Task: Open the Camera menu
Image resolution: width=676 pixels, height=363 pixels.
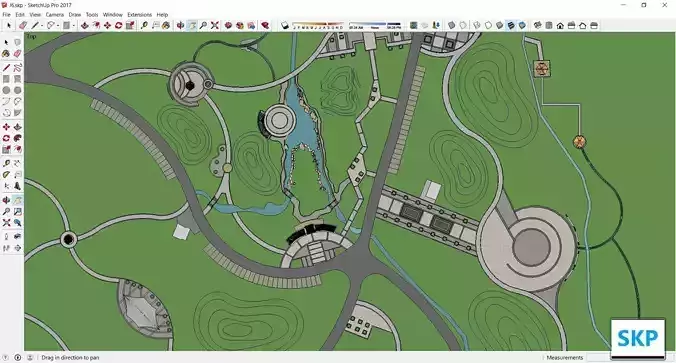Action: tap(55, 15)
